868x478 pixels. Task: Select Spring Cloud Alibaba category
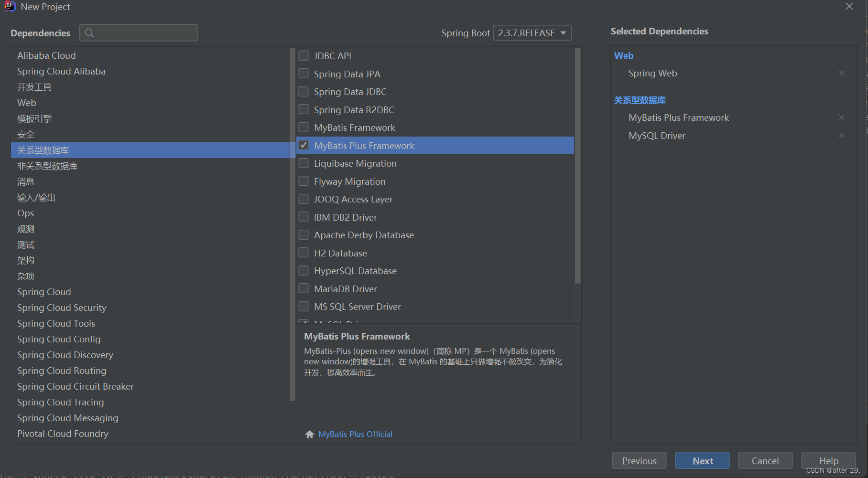tap(150, 71)
